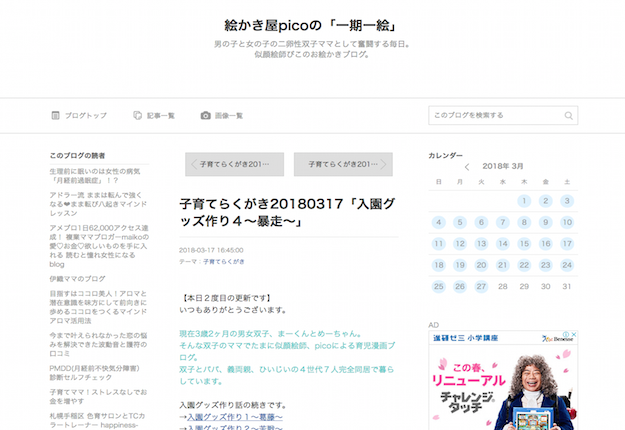This screenshot has height=430, width=625.
Task: Select calendar day 23
Action: tap(546, 265)
